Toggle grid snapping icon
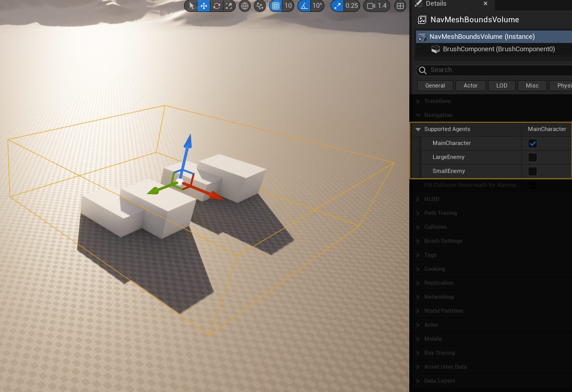Image resolution: width=572 pixels, height=392 pixels. (x=276, y=6)
